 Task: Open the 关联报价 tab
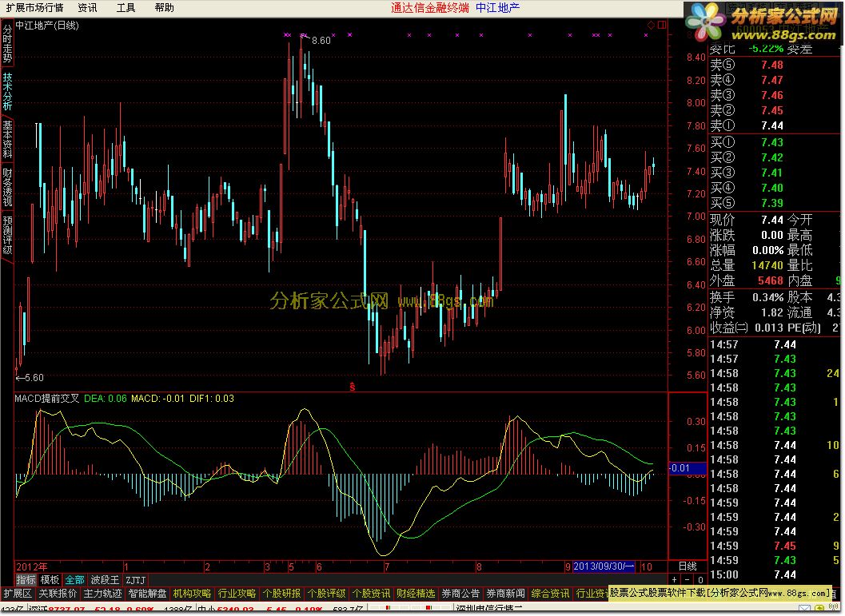(58, 594)
